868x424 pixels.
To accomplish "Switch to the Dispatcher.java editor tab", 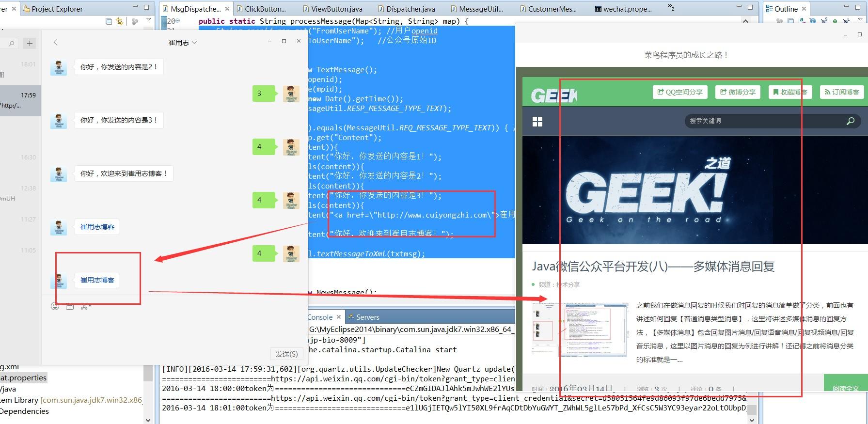I will coord(410,9).
